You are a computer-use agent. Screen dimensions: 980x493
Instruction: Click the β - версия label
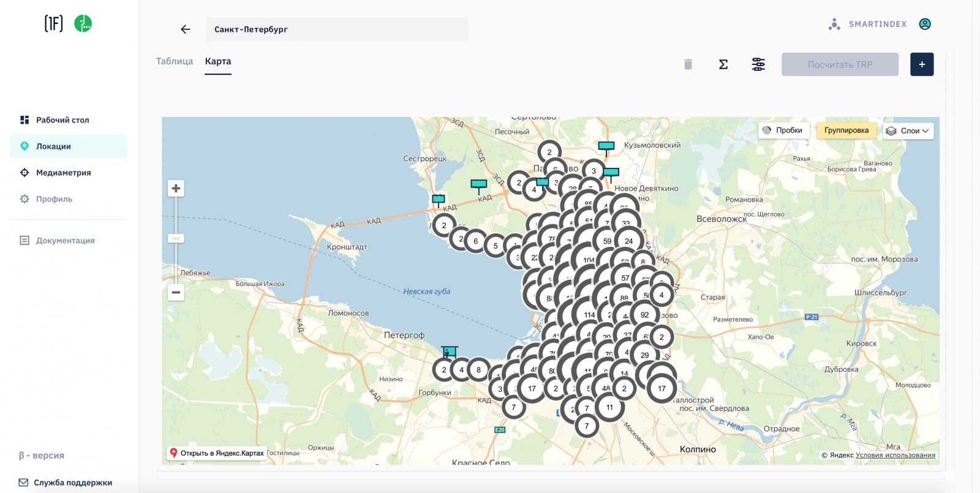coord(42,456)
